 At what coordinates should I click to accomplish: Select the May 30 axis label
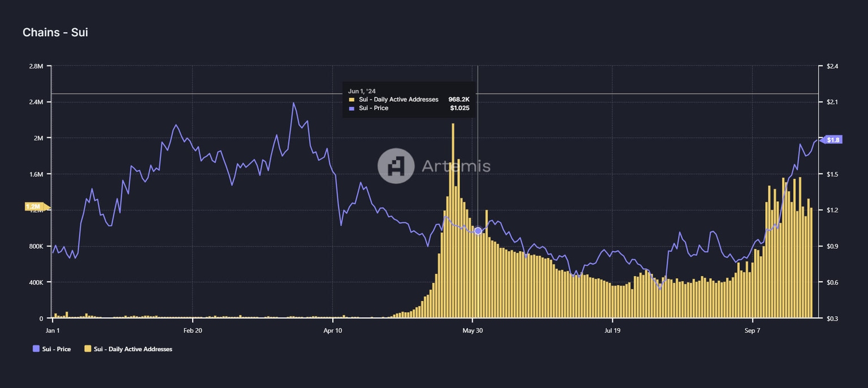(474, 330)
